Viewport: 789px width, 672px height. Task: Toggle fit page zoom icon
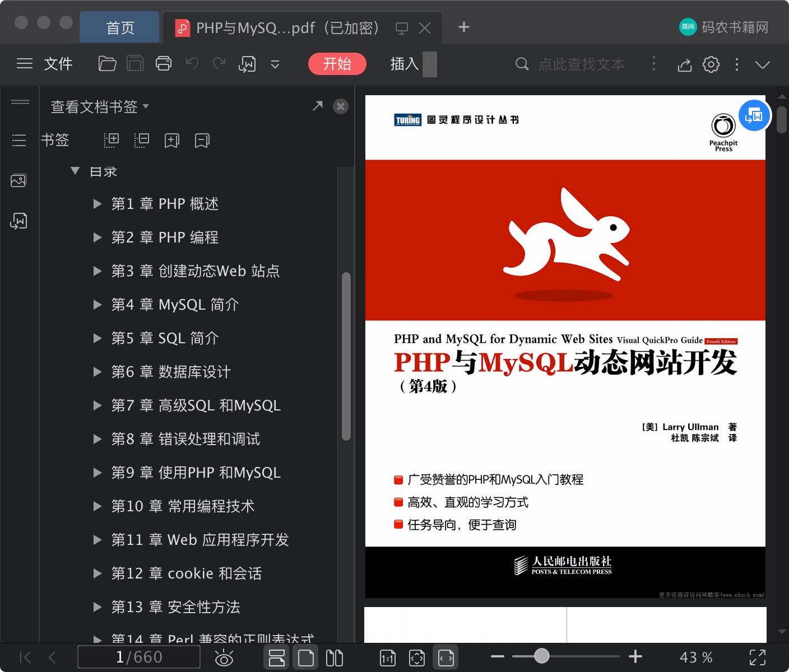[417, 658]
